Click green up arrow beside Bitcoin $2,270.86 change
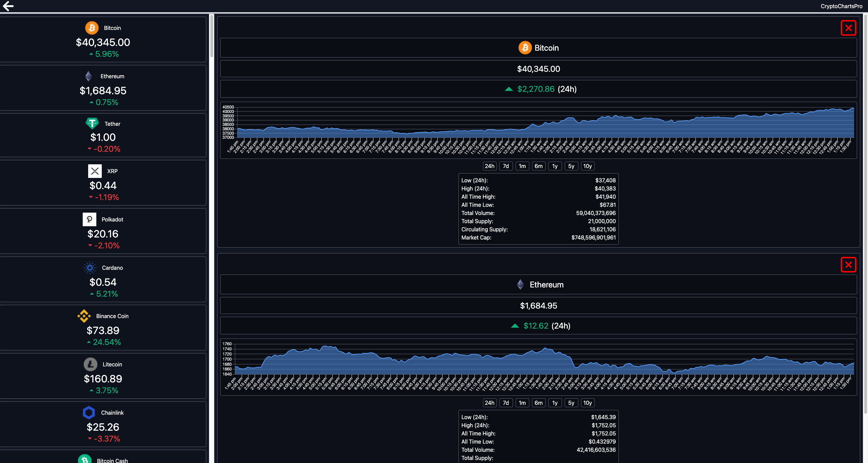This screenshot has width=868, height=463. click(509, 89)
